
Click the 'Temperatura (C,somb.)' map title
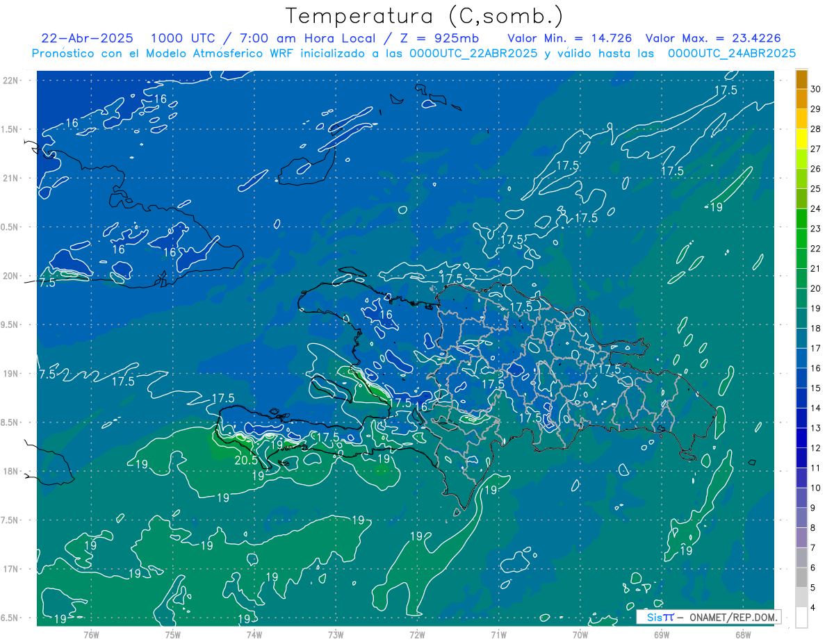[x=425, y=16]
